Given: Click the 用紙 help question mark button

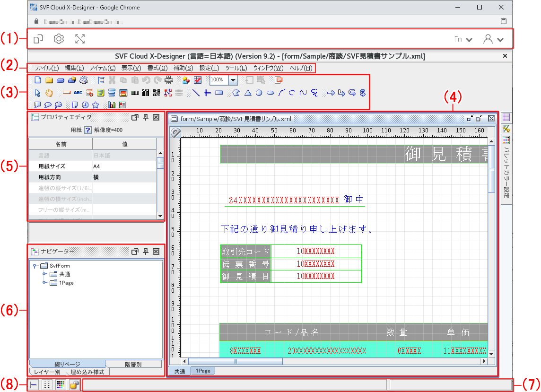Looking at the screenshot, I should pyautogui.click(x=88, y=130).
